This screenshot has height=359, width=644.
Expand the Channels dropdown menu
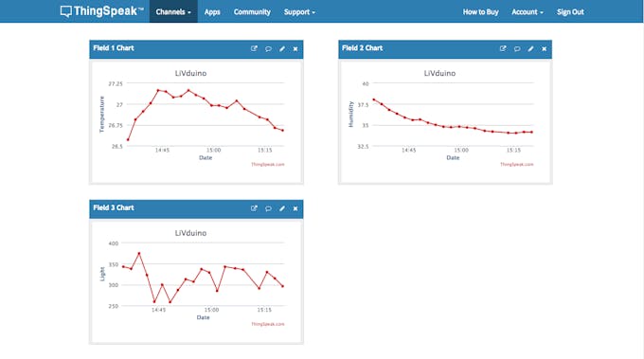[173, 12]
